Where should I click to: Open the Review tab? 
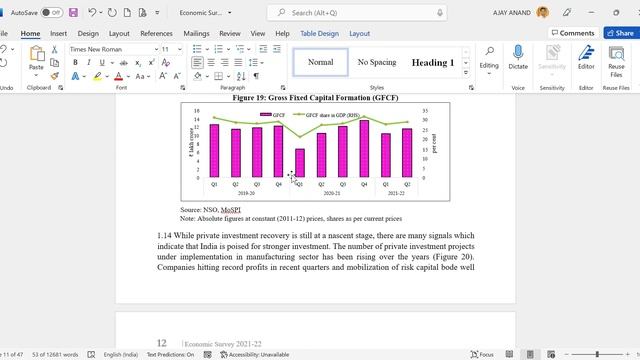[230, 33]
